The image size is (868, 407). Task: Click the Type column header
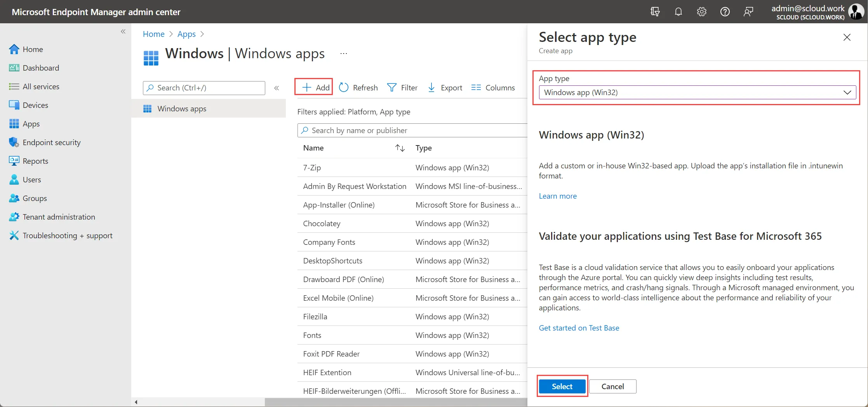click(424, 148)
